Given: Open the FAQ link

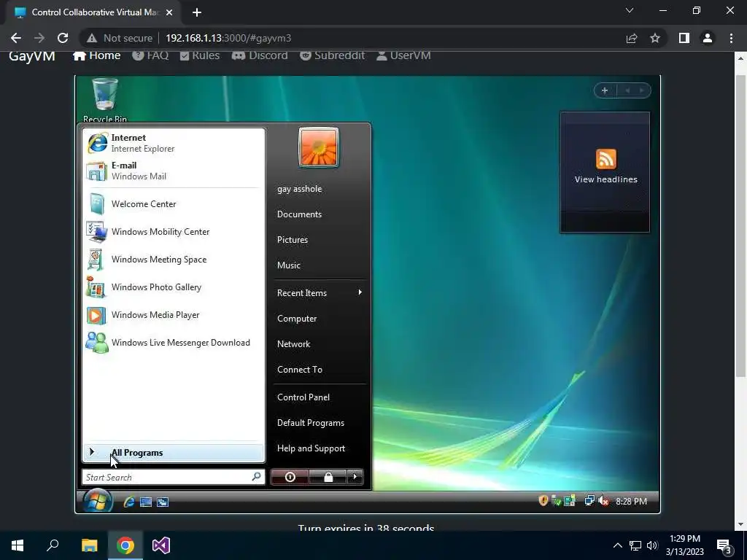Looking at the screenshot, I should pos(150,55).
